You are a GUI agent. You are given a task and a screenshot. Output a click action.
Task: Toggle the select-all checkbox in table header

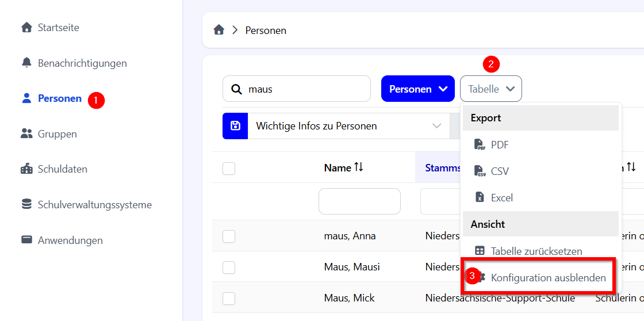229,168
